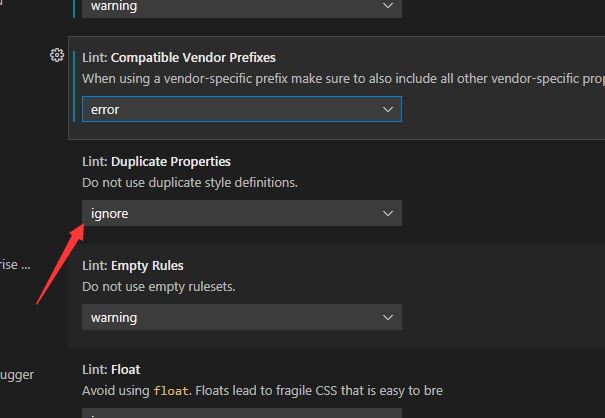Screen dimensions: 605x418
Task: Click the "Do not use duplicate style definitions" description
Action: click(190, 183)
